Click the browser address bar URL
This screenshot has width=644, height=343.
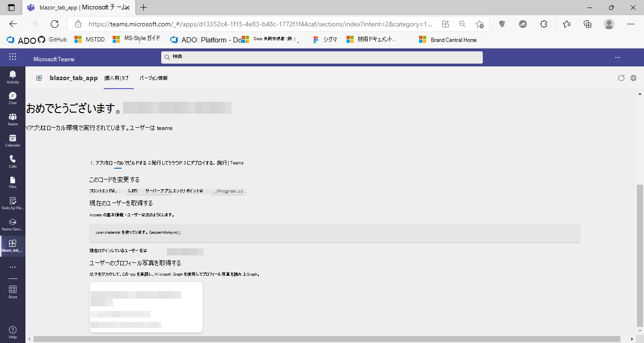[x=260, y=24]
